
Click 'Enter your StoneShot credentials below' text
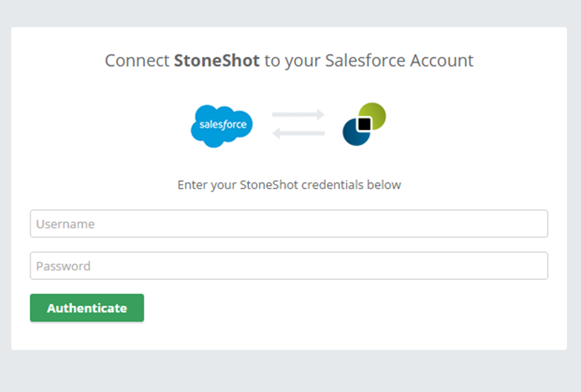click(289, 184)
